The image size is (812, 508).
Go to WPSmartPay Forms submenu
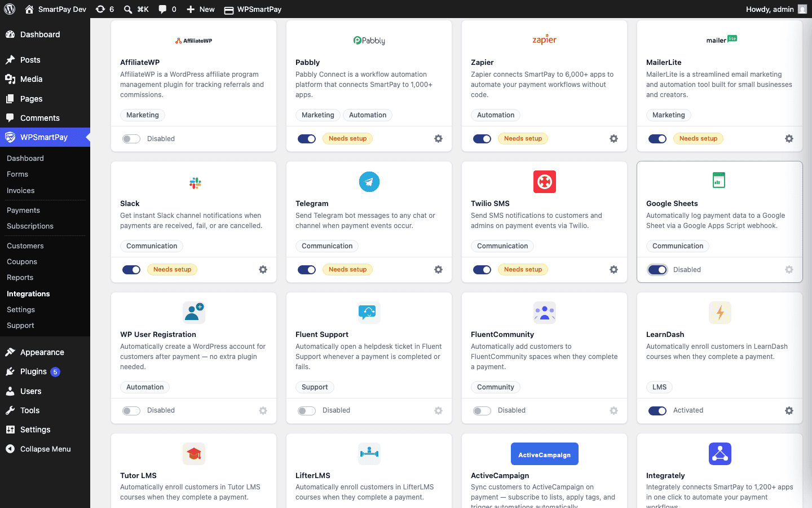pos(17,174)
